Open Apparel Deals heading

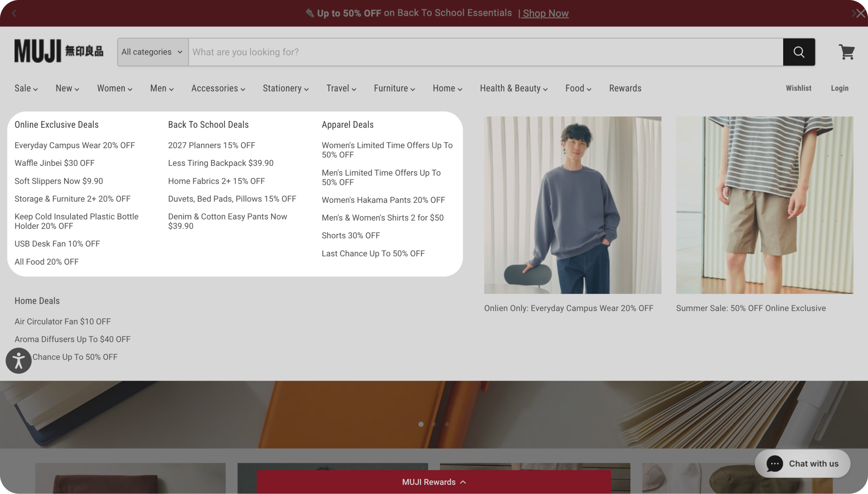(348, 125)
